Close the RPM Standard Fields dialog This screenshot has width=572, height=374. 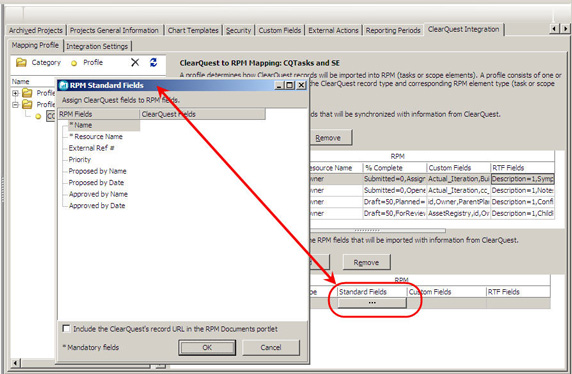[301, 85]
